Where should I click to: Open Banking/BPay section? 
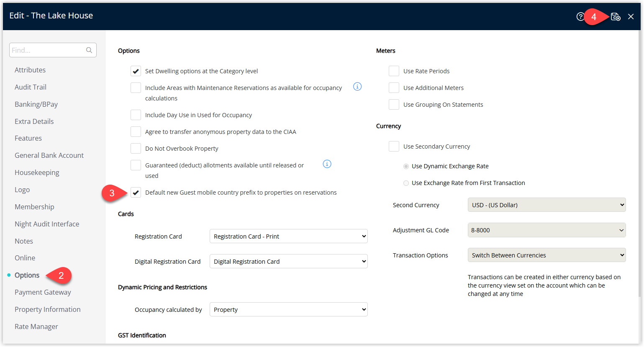pyautogui.click(x=36, y=104)
